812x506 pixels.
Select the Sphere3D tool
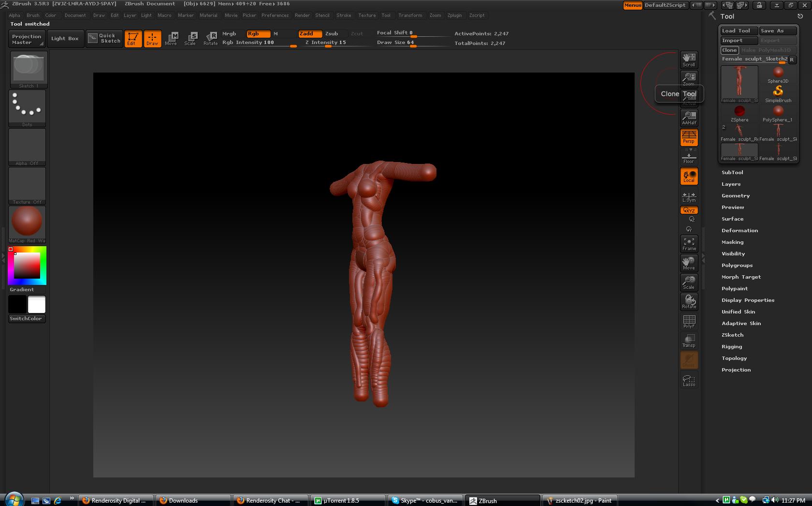pyautogui.click(x=778, y=75)
